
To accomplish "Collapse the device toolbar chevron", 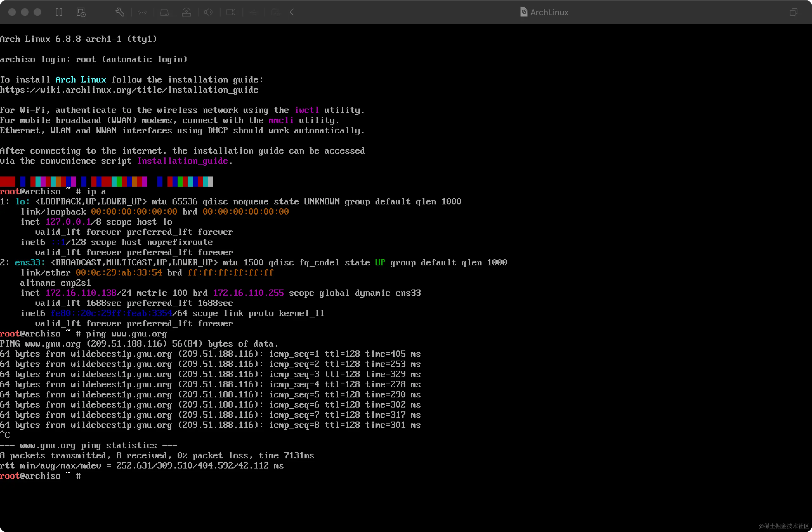I will click(292, 12).
